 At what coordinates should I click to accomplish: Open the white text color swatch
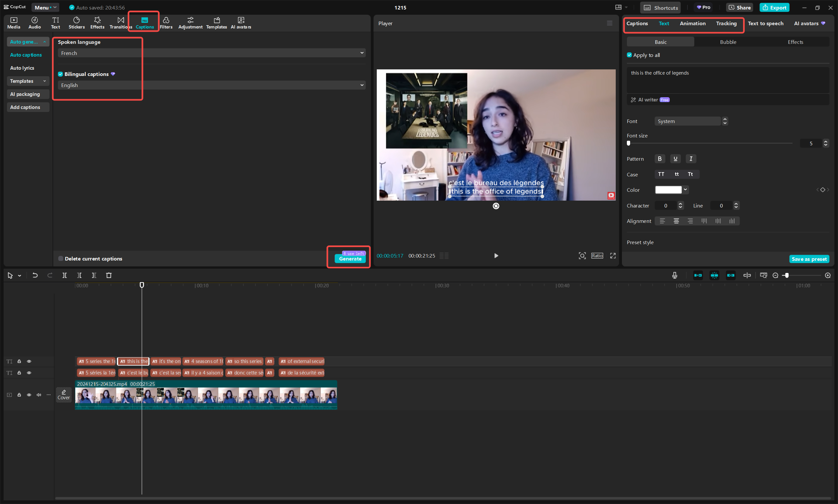[x=668, y=190]
